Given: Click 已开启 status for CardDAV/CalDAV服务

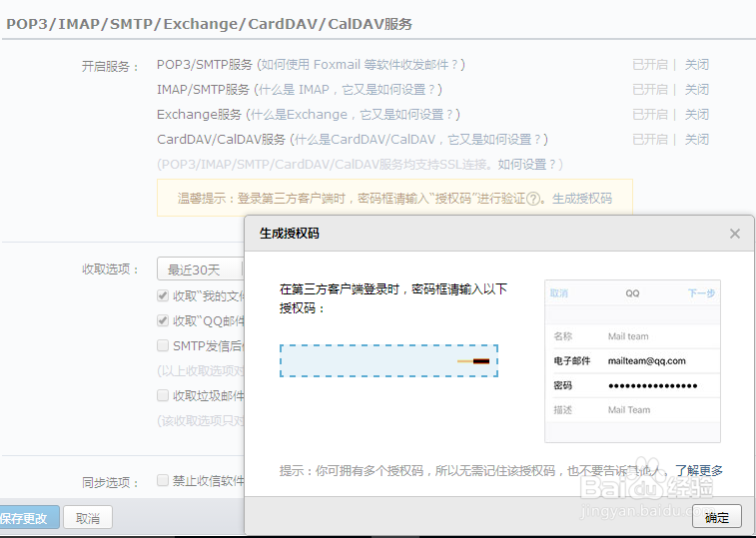Looking at the screenshot, I should tap(650, 140).
